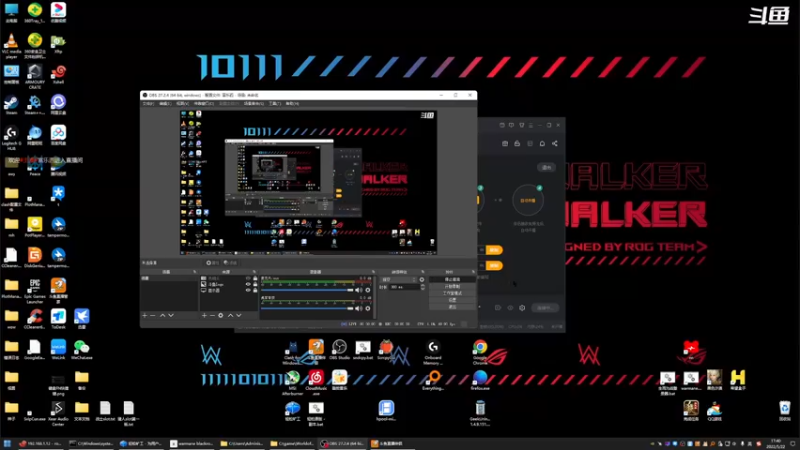The height and width of the screenshot is (450, 800).
Task: Click the second button in OBS Controls panel
Action: point(452,287)
